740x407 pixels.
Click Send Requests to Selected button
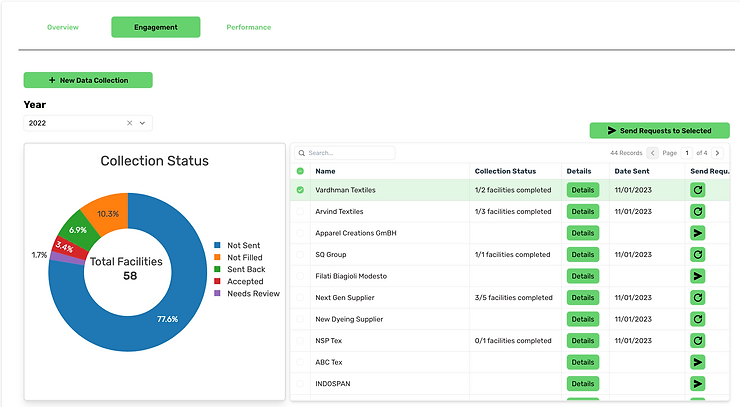[x=659, y=130]
